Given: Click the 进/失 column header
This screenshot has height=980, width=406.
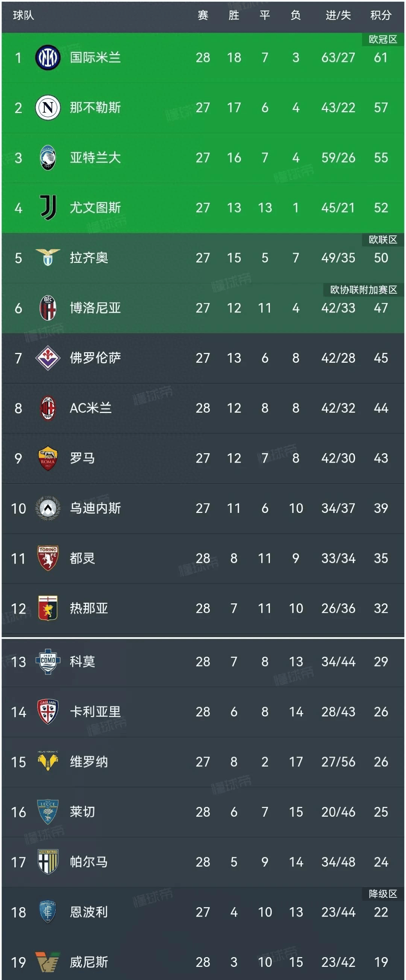Looking at the screenshot, I should pos(338,15).
